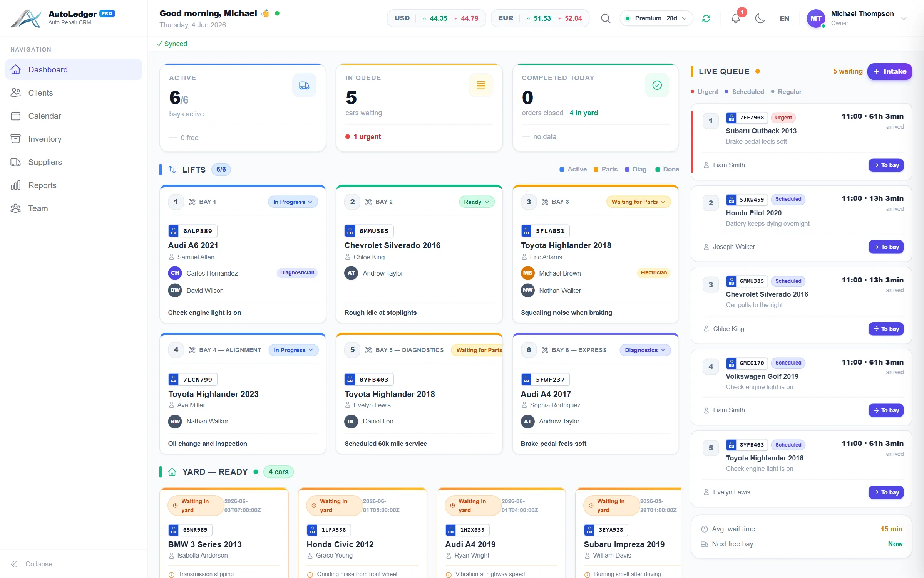Click Michael Brown MB avatar
The width and height of the screenshot is (924, 578).
point(527,273)
